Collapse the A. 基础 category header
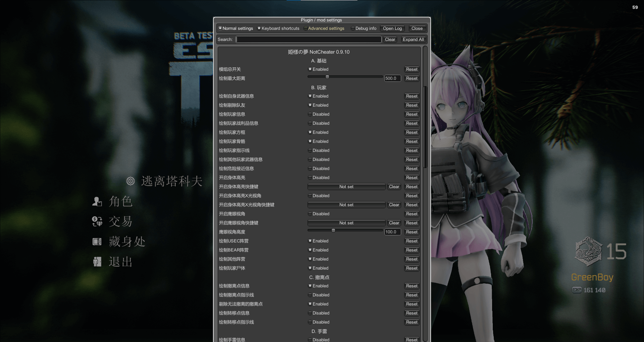Screen dimensions: 644x342 [x=319, y=61]
